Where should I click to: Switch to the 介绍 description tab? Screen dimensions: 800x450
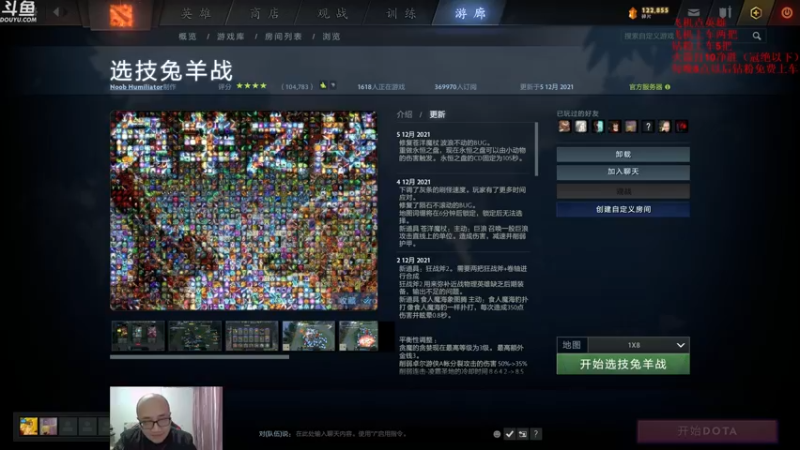click(405, 114)
